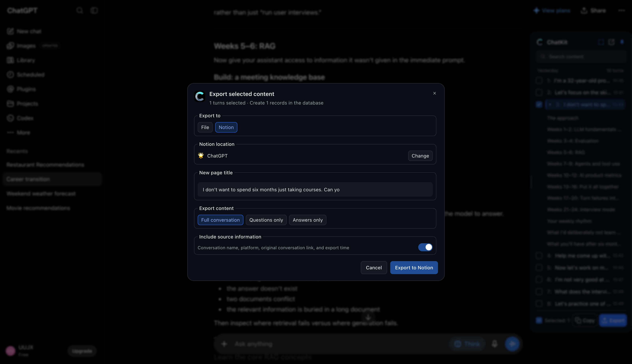Screen dimensions: 632x364
Task: Click the Upgrade button in sidebar
Action: [82, 351]
